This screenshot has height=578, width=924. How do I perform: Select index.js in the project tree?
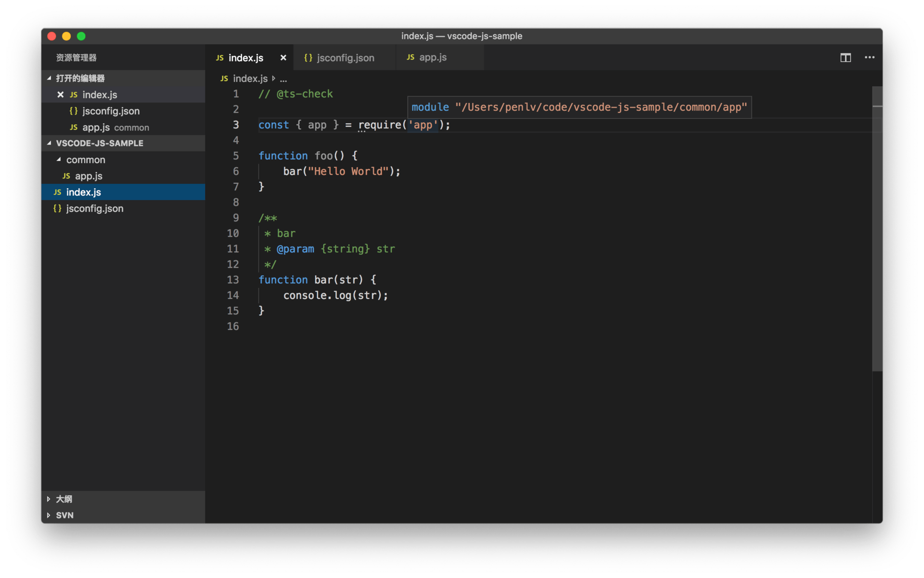coord(124,192)
